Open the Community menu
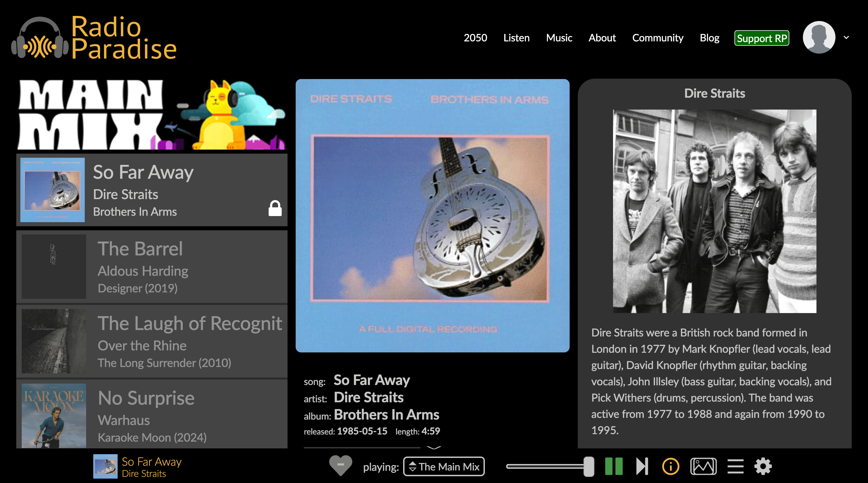The height and width of the screenshot is (483, 868). click(658, 38)
